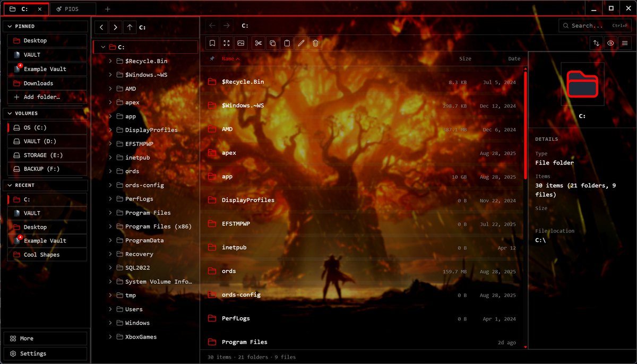Viewport: 637px width, 364px height.
Task: Select ProgramData in the folder tree
Action: tap(144, 240)
